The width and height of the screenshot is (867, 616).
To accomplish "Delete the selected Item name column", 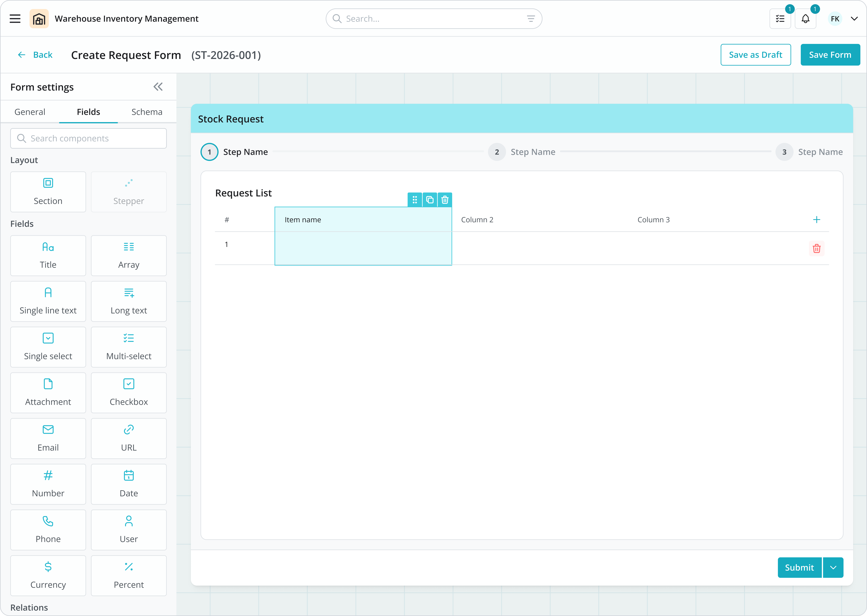I will [x=445, y=200].
